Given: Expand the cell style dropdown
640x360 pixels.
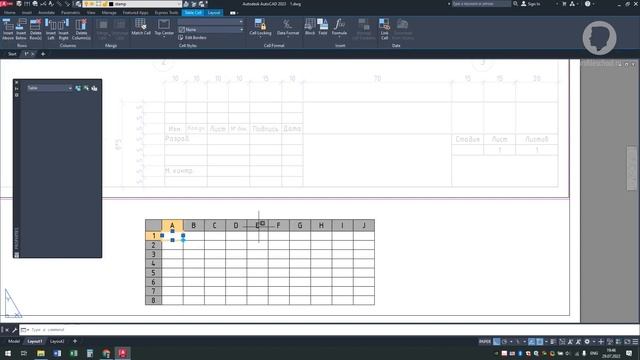Looking at the screenshot, I should pos(211,22).
